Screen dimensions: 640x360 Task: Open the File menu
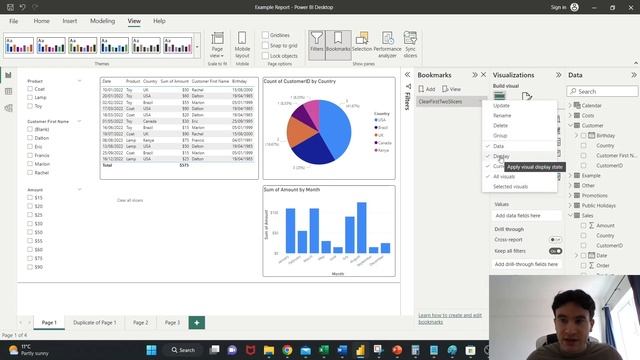point(13,21)
